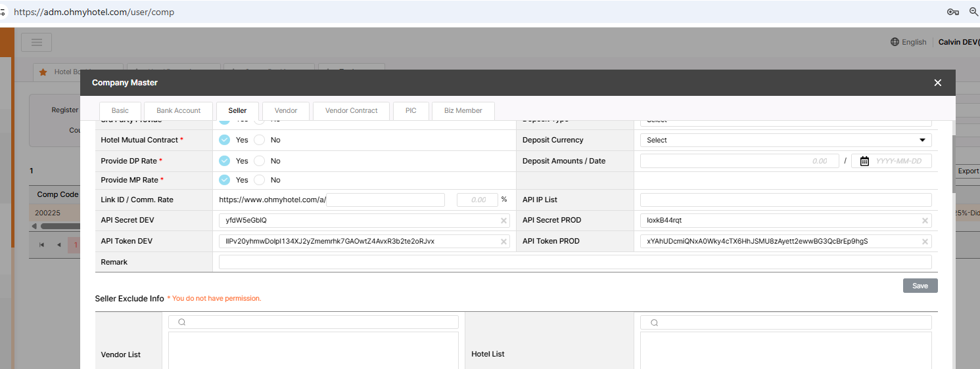Select No for Hotel Mutual Contract
This screenshot has width=980, height=369.
pyautogui.click(x=260, y=140)
